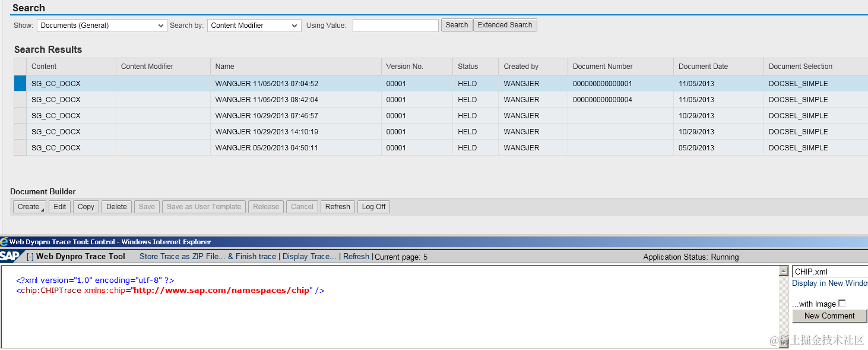Click the Document Number column header
This screenshot has width=868, height=350.
coord(620,67)
